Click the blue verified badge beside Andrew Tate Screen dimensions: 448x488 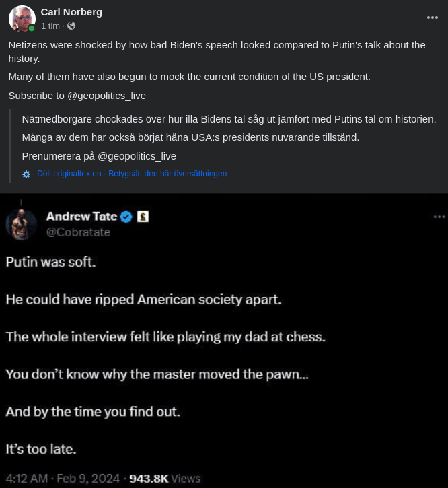coord(126,217)
